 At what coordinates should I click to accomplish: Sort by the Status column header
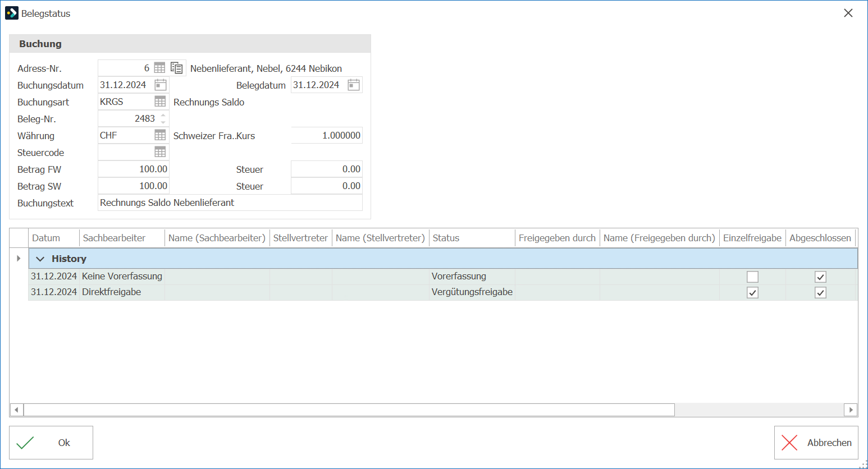[x=472, y=238]
